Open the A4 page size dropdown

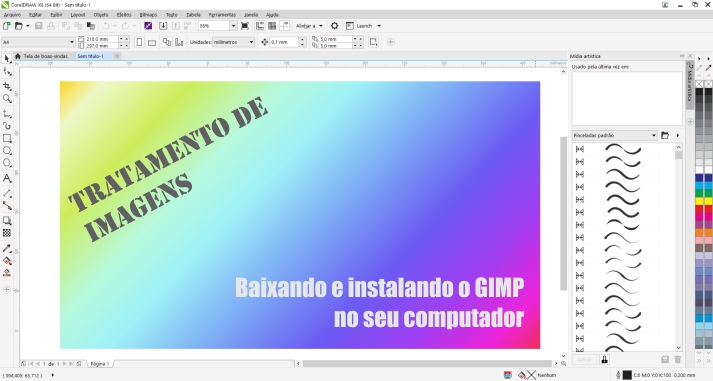[72, 42]
